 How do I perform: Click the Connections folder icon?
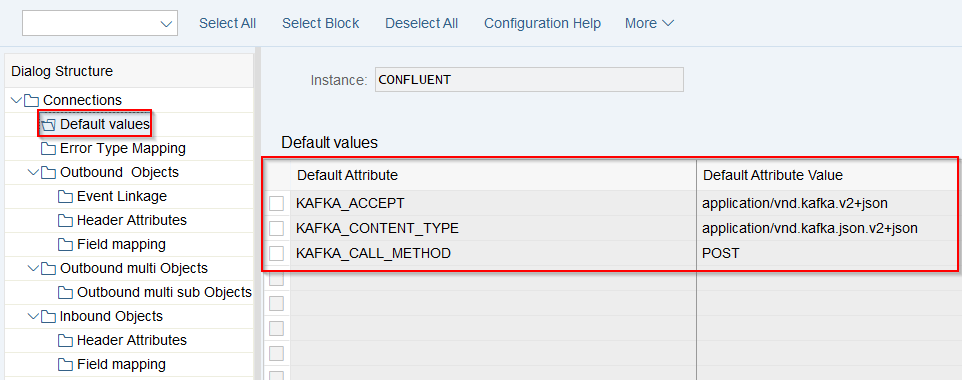pos(32,100)
